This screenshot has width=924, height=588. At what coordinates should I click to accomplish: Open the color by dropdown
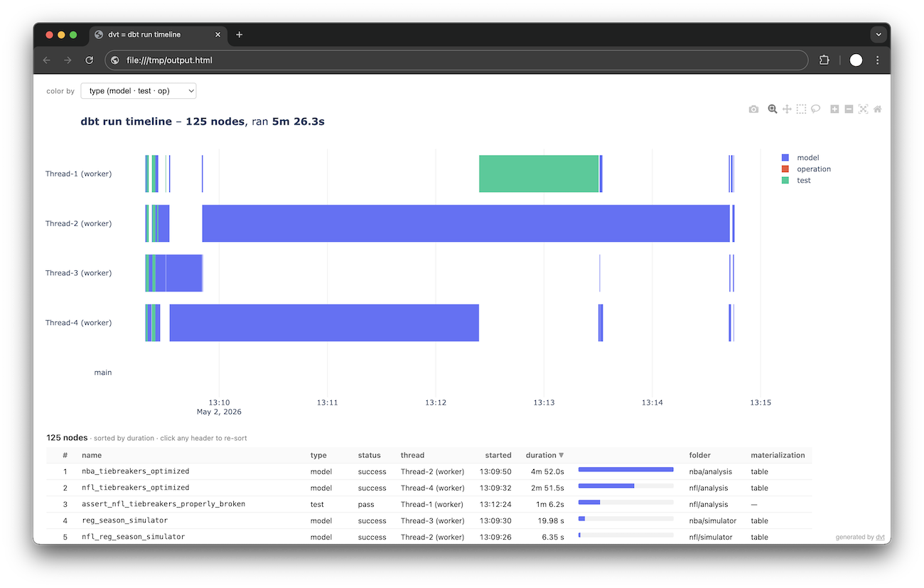(139, 91)
